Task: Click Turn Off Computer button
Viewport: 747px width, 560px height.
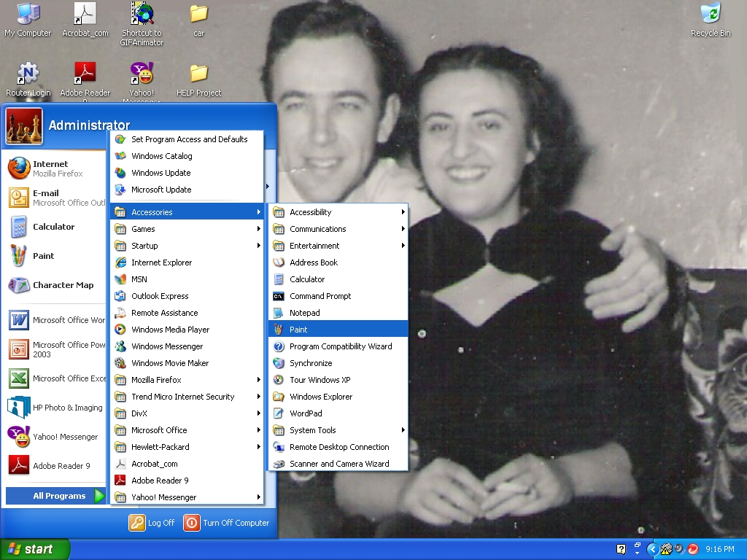Action: (227, 523)
